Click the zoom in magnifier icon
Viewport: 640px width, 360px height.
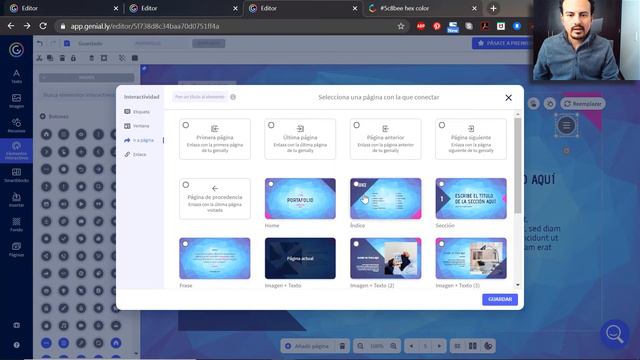393,346
